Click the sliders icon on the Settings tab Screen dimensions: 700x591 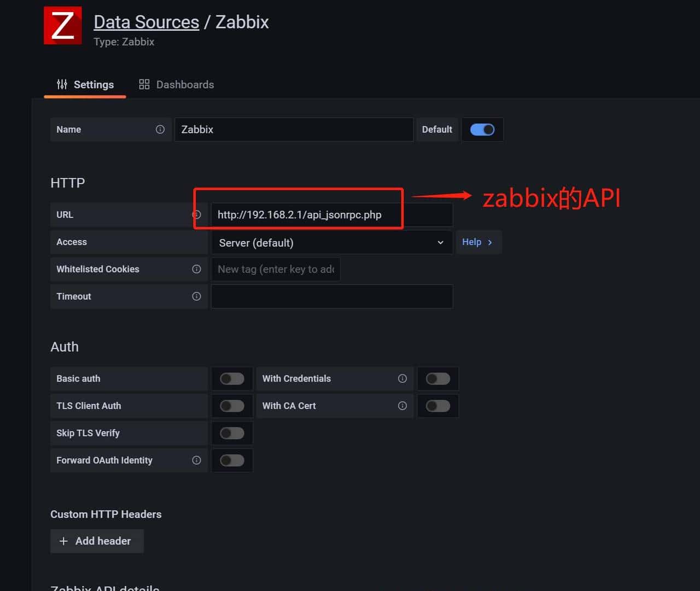[61, 84]
